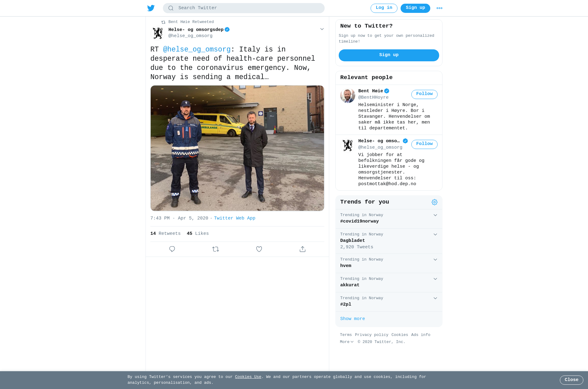The image size is (588, 389).
Task: Open the Show more trends link
Action: tap(352, 319)
